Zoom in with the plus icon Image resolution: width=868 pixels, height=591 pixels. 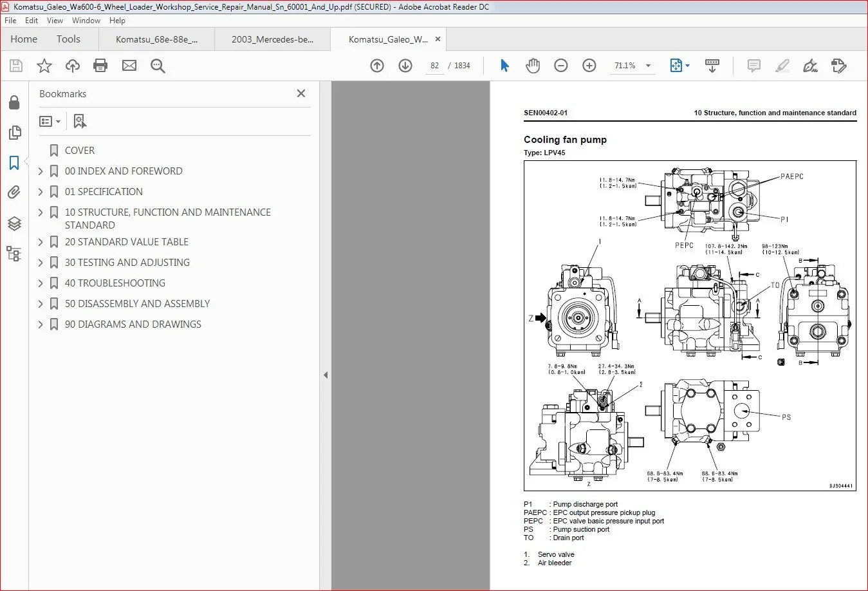tap(589, 66)
